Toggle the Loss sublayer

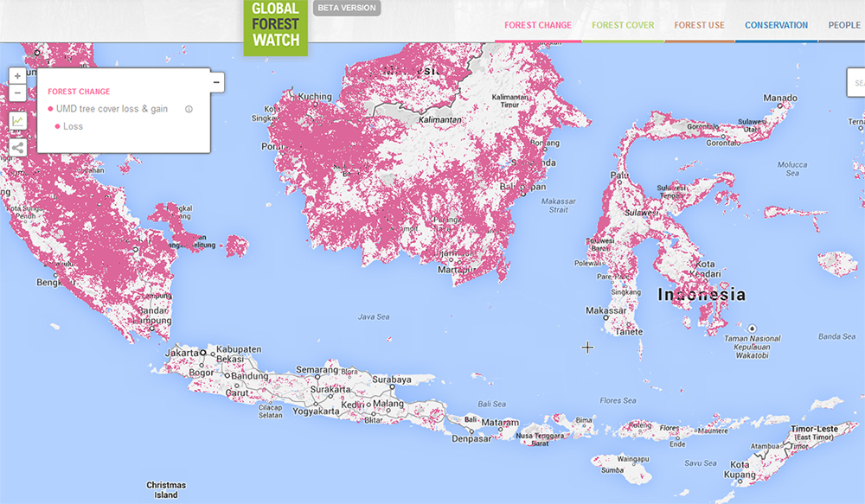click(73, 126)
